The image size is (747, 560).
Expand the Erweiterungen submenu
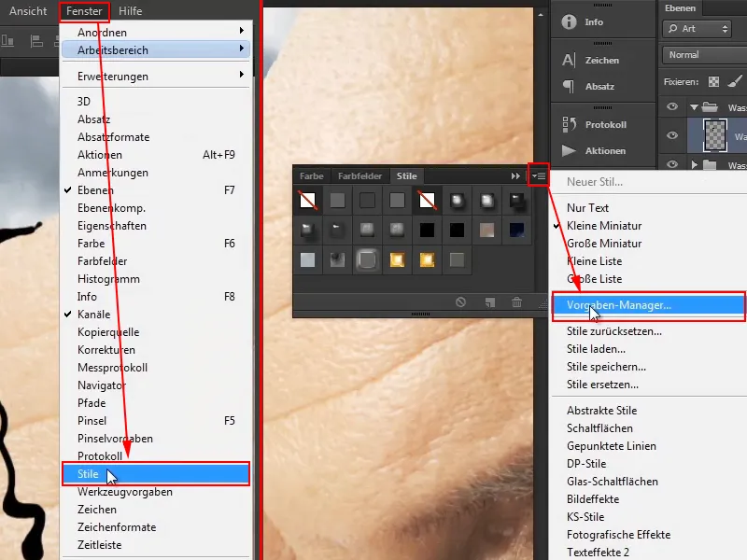point(156,76)
